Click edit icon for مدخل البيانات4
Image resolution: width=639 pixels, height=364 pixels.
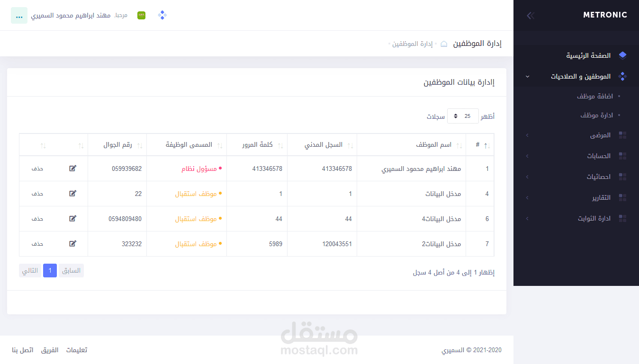[72, 219]
